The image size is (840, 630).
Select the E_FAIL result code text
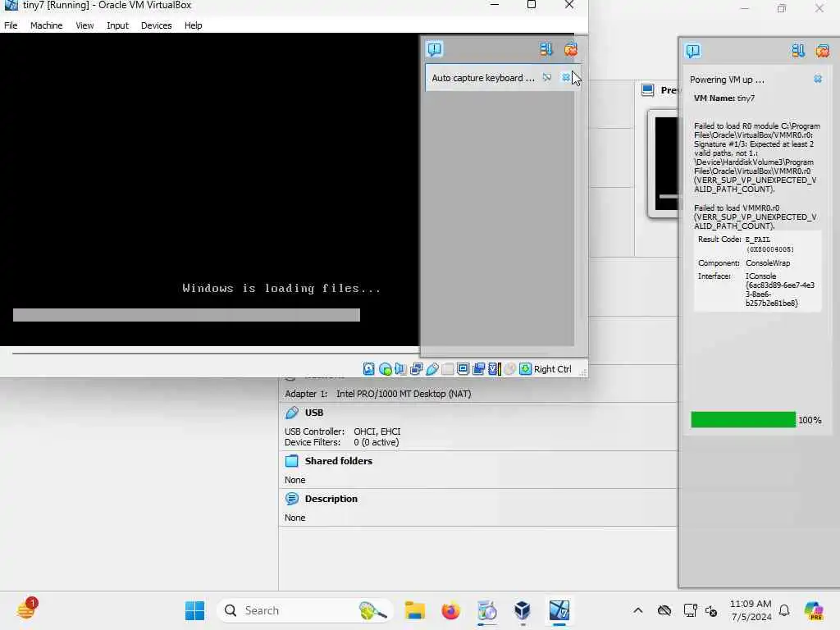(x=757, y=240)
